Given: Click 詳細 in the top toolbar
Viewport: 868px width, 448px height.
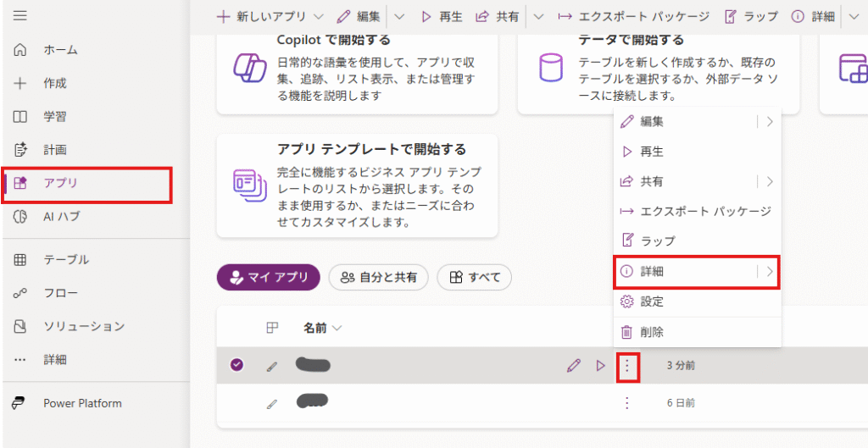Looking at the screenshot, I should [813, 17].
